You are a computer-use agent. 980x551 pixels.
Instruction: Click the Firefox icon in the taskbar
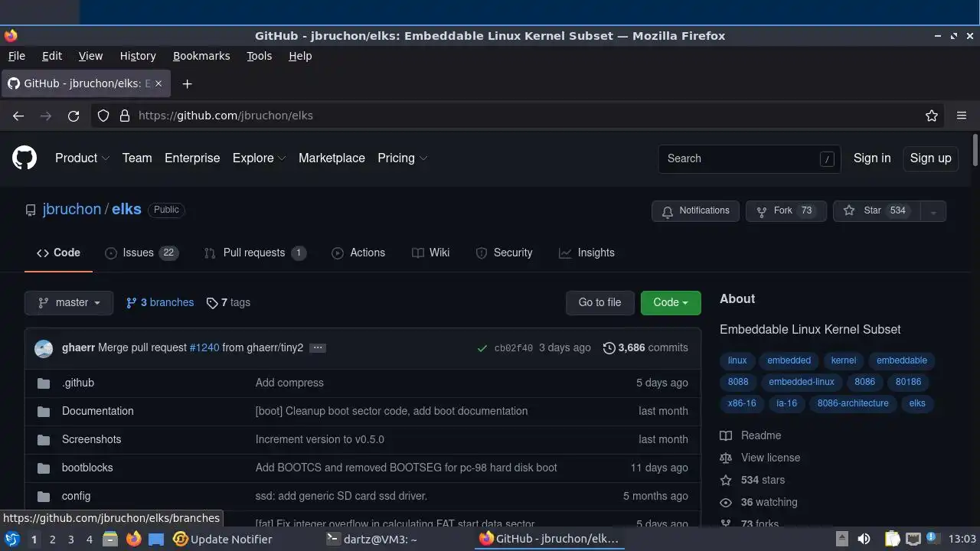pyautogui.click(x=133, y=539)
